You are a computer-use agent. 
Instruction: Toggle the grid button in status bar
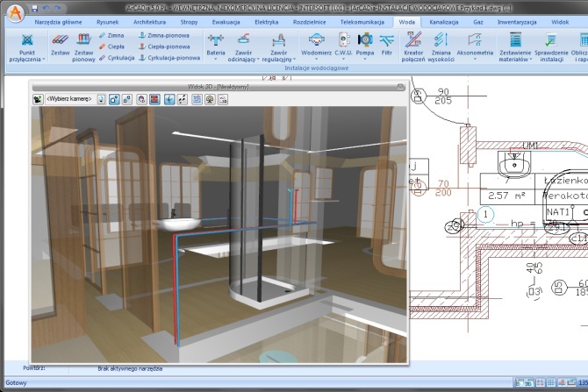[550, 382]
